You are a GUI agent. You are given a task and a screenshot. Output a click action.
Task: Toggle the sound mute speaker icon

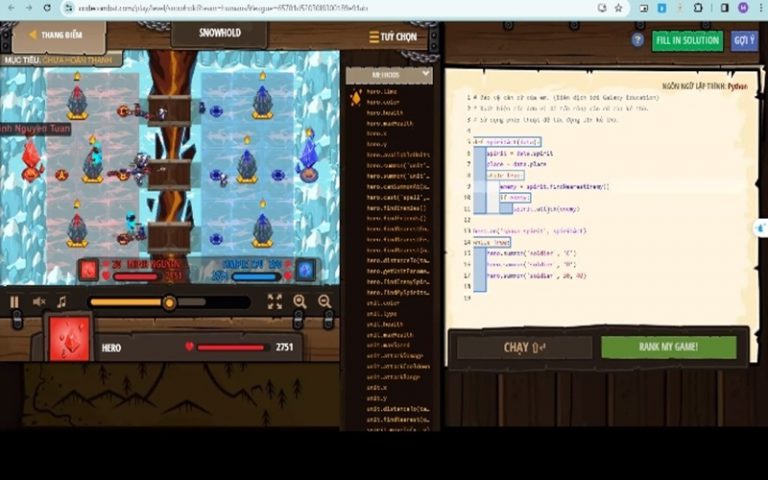pyautogui.click(x=39, y=302)
